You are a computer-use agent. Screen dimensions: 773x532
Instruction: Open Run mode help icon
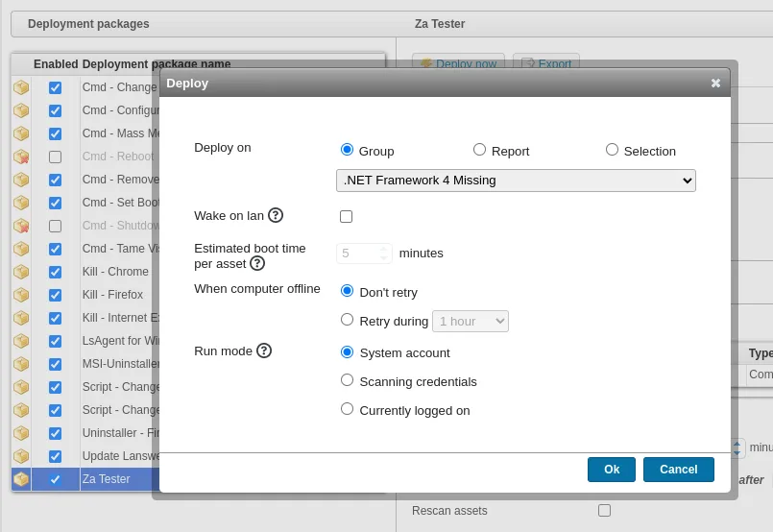pos(264,351)
